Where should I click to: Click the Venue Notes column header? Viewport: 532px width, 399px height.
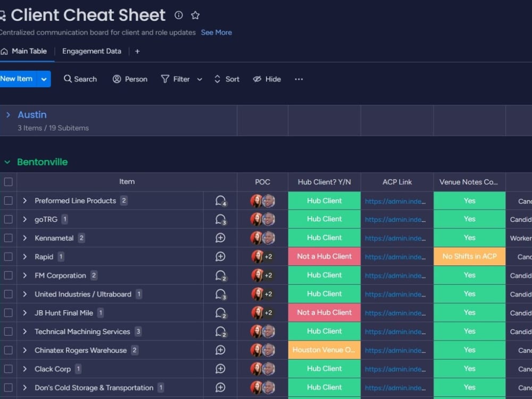click(x=469, y=182)
